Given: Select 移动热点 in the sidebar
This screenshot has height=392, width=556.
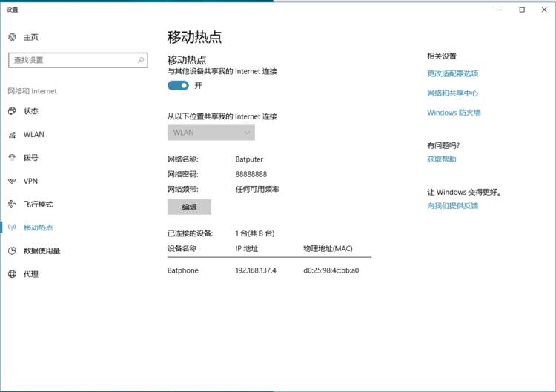Looking at the screenshot, I should click(x=39, y=227).
